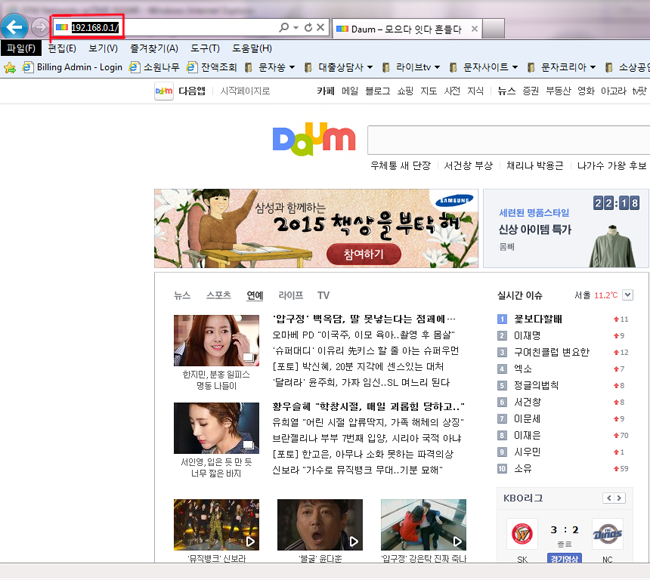Viewport: 650px width, 580px height.
Task: Expand the 대출상담사 bookmark folder
Action: pos(339,67)
